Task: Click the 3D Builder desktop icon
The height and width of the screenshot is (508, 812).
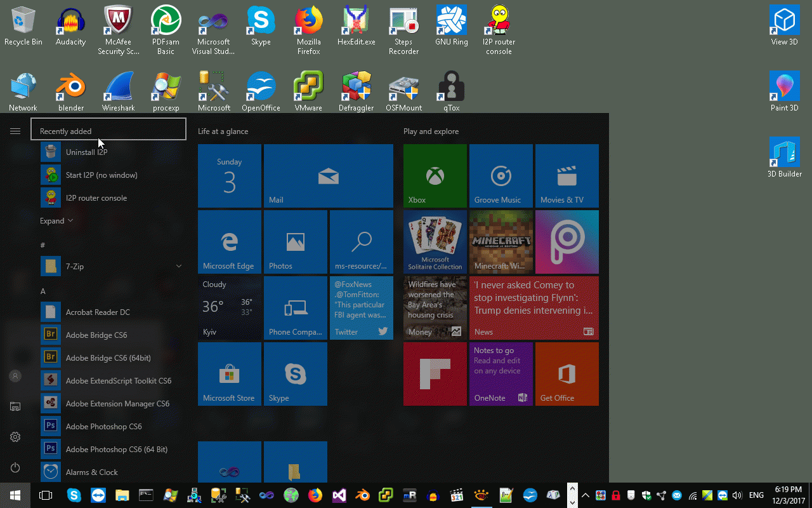Action: [x=784, y=157]
